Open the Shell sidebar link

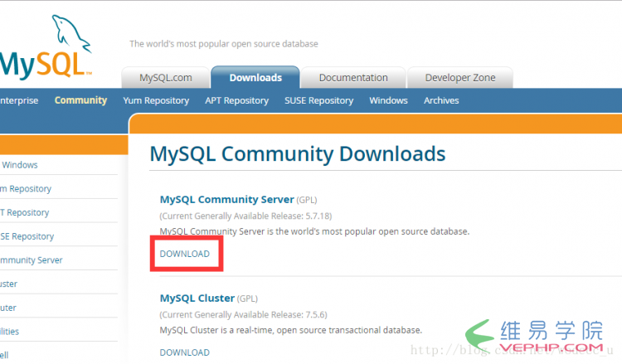tap(4, 355)
